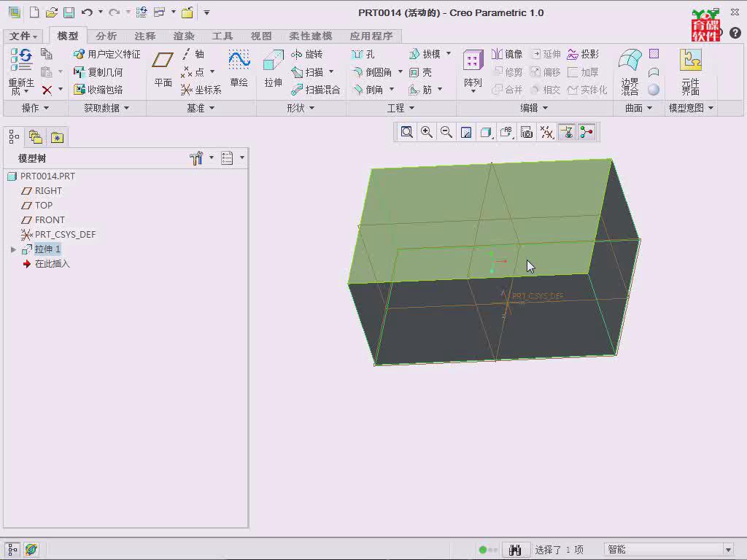The image size is (747, 560).
Task: Select PRT_CSYS_DEF in the model tree
Action: pos(58,234)
